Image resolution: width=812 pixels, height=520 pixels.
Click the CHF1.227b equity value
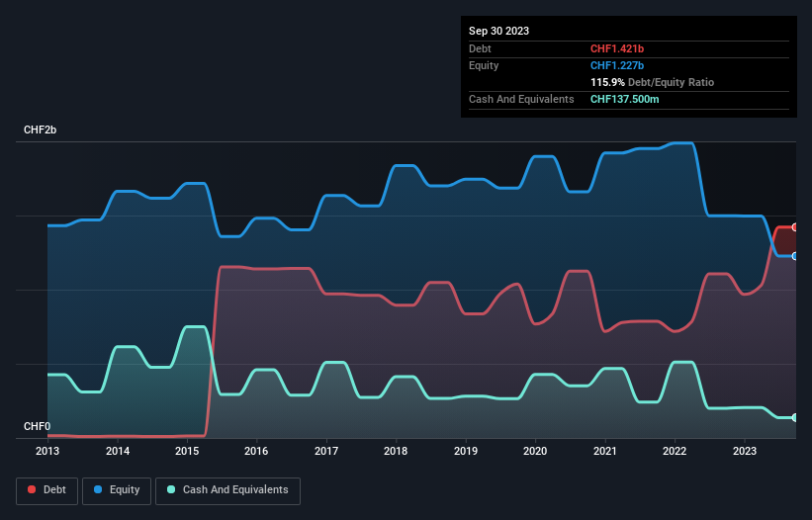coord(617,65)
